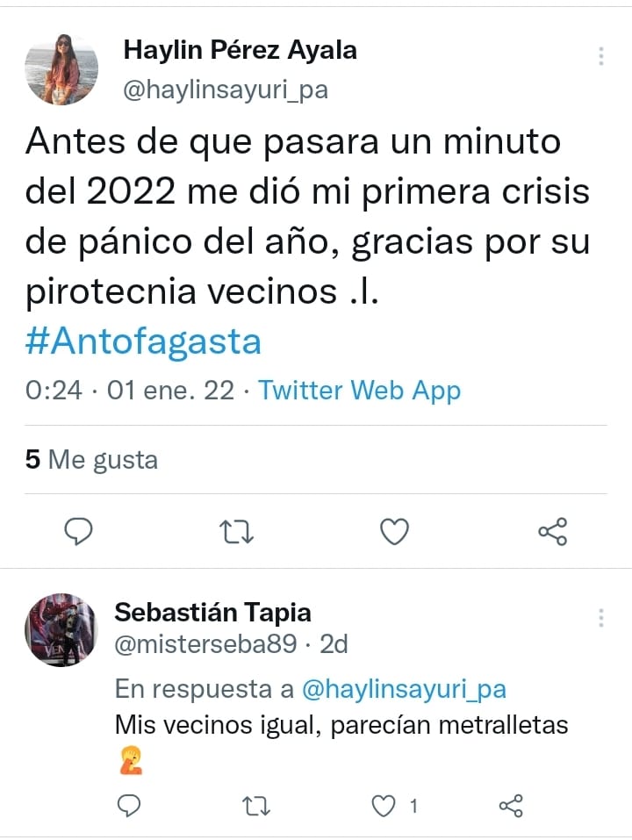Open @haylinsayuri_pa mention in reply
Screen dimensions: 632x840
[x=404, y=689]
